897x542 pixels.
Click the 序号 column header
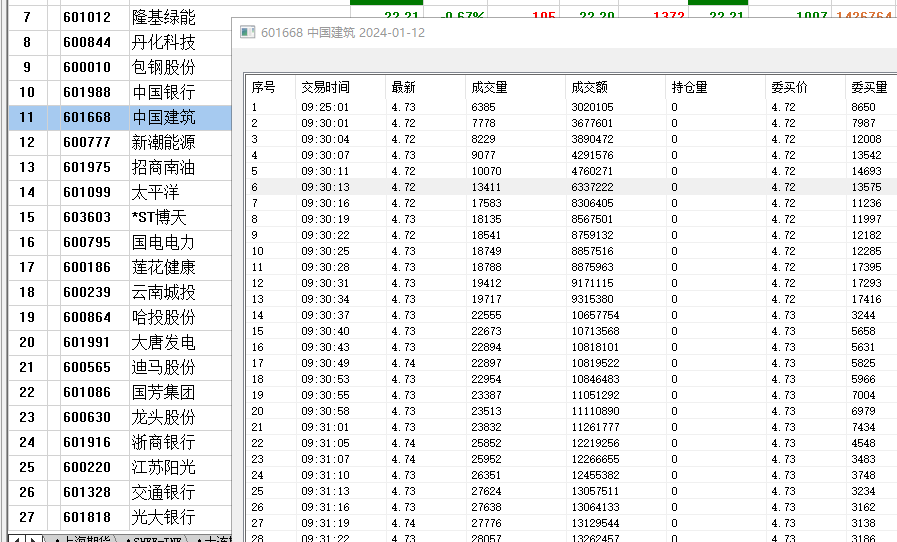pos(263,88)
